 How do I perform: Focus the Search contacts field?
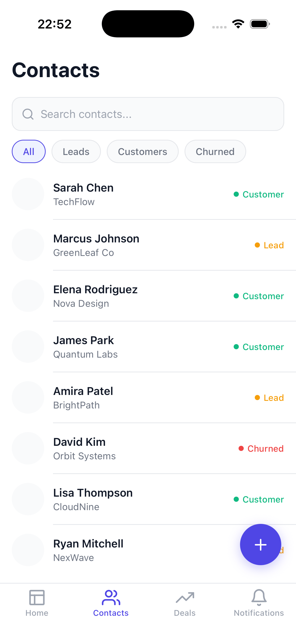(x=148, y=114)
